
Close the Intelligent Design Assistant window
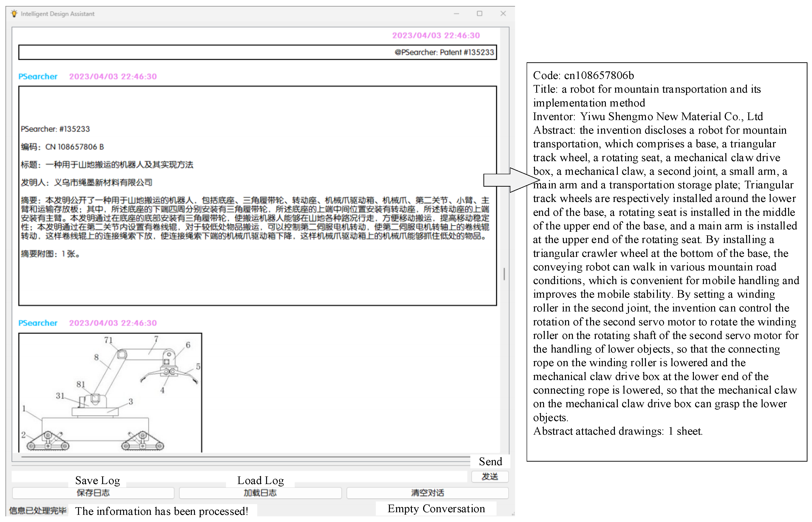[503, 14]
